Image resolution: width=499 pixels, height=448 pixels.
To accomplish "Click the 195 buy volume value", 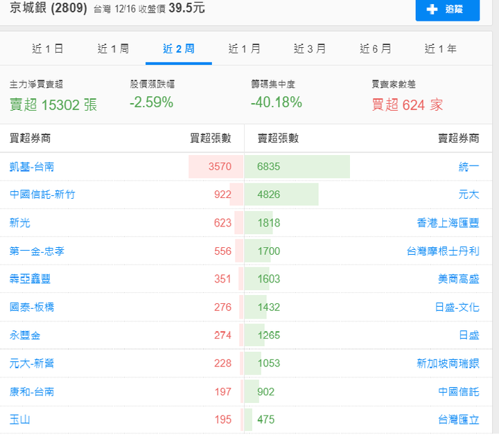I will pos(222,420).
